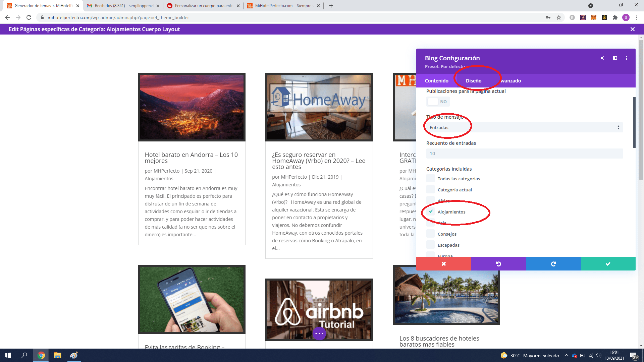644x362 pixels.
Task: Click the Booking phone featured image
Action: point(192,299)
